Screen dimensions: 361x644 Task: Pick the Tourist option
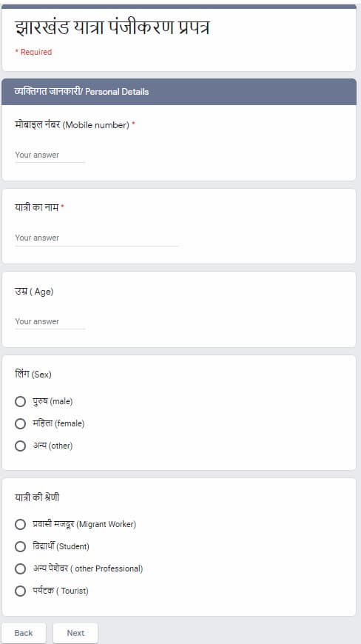pos(20,591)
